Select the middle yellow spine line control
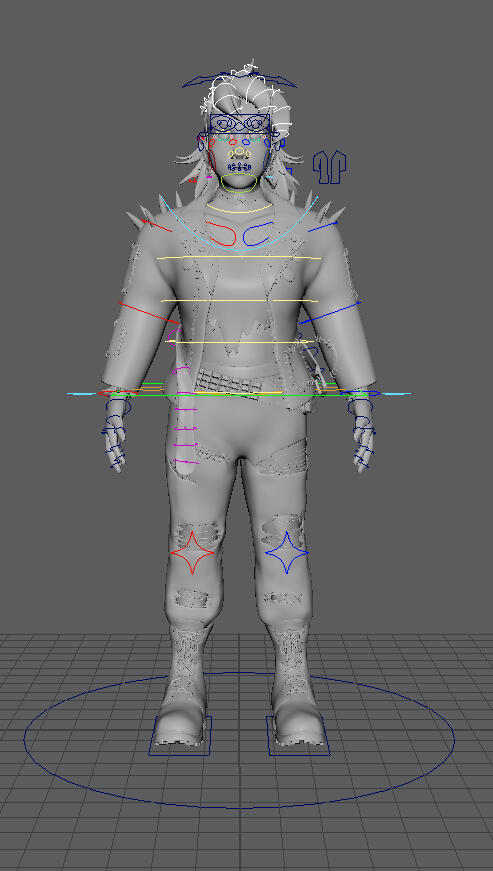This screenshot has height=871, width=493. click(239, 301)
